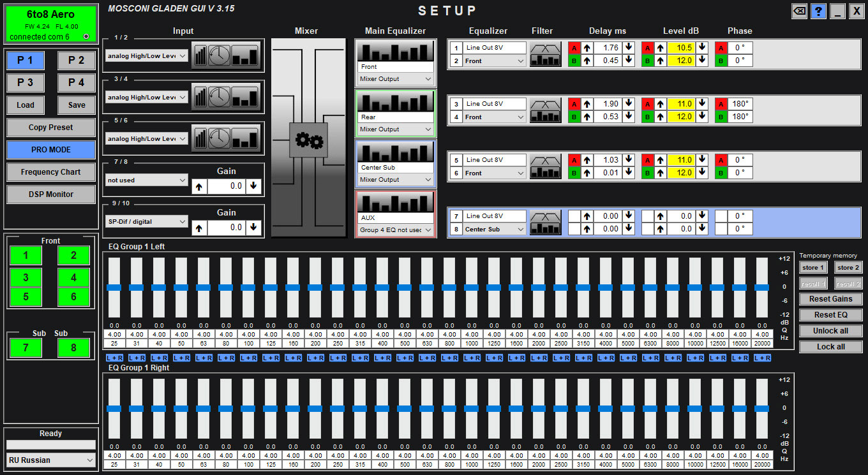Select preset P 1

point(26,61)
